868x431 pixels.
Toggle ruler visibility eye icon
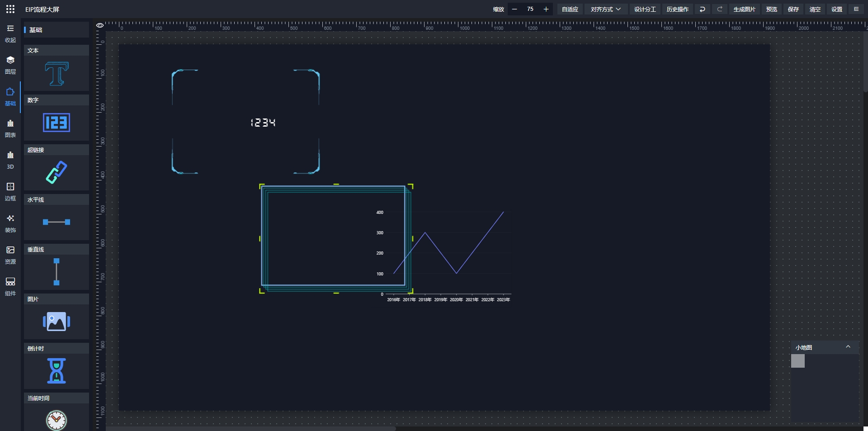pos(100,25)
